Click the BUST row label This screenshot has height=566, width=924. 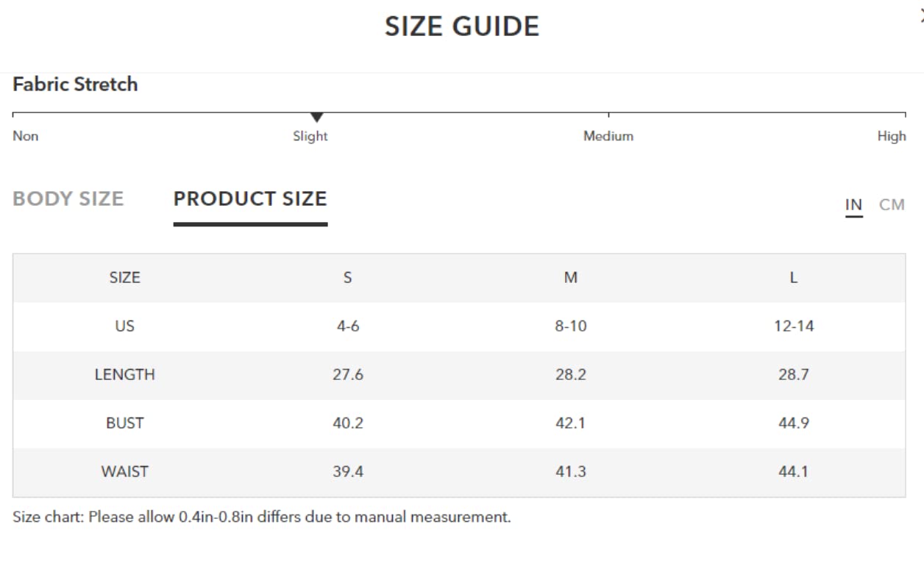click(125, 423)
